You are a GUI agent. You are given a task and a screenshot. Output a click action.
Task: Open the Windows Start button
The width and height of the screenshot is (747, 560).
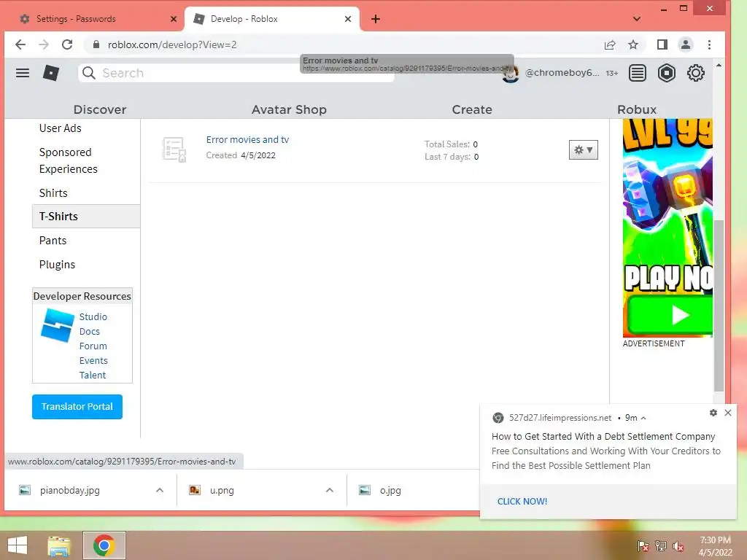pos(18,545)
